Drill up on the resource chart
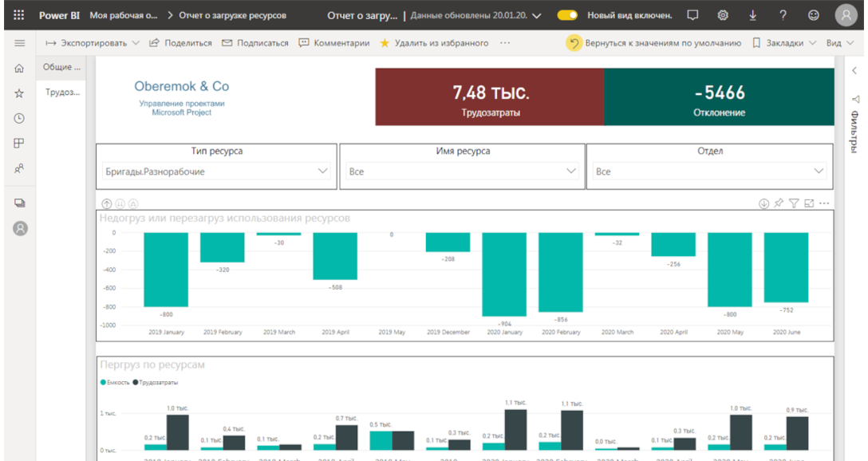 pyautogui.click(x=107, y=204)
